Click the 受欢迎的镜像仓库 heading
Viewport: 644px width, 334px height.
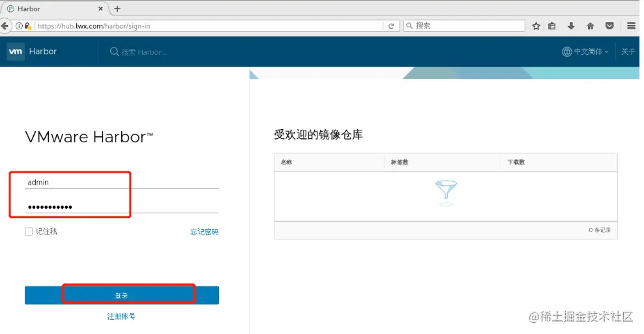click(x=318, y=135)
